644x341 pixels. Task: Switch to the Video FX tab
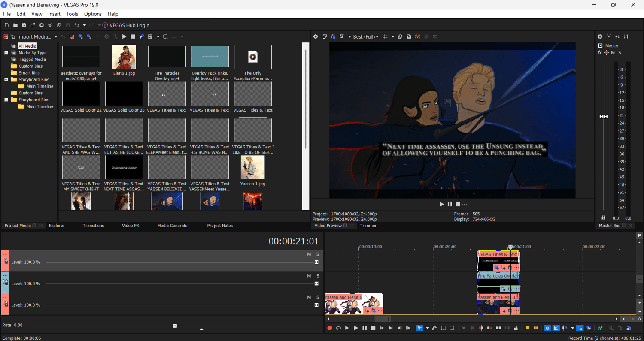[x=131, y=226]
